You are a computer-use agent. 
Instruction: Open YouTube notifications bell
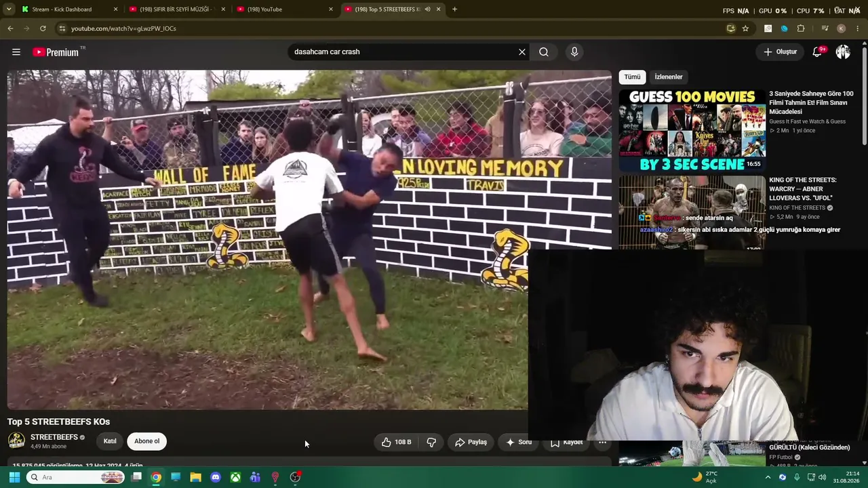tap(818, 52)
